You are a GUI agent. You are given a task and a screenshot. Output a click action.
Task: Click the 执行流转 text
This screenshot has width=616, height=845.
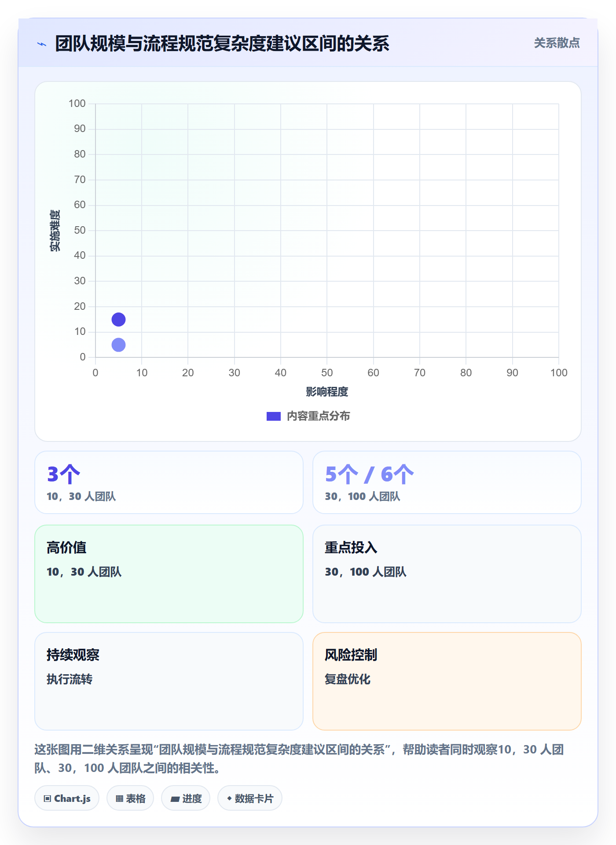click(x=70, y=679)
